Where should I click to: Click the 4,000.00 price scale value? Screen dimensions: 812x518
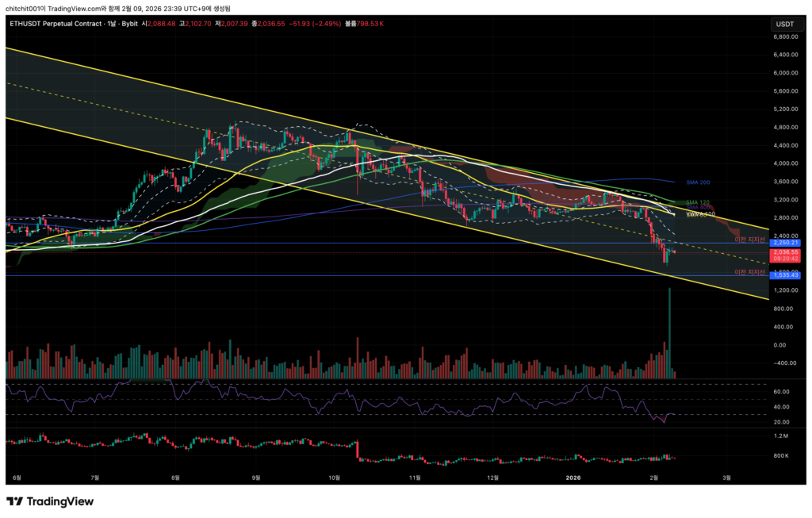point(783,163)
